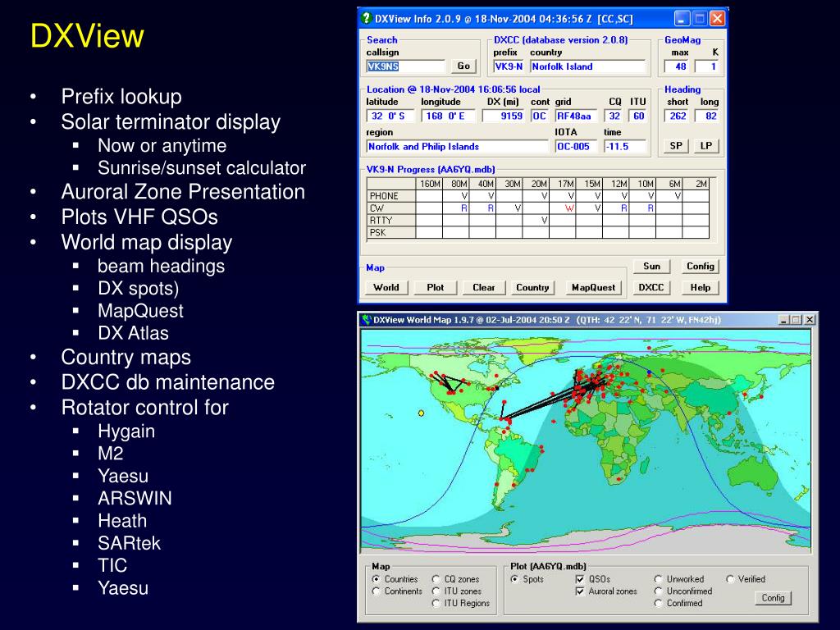The image size is (840, 630).
Task: Click the World map button
Action: 386,288
